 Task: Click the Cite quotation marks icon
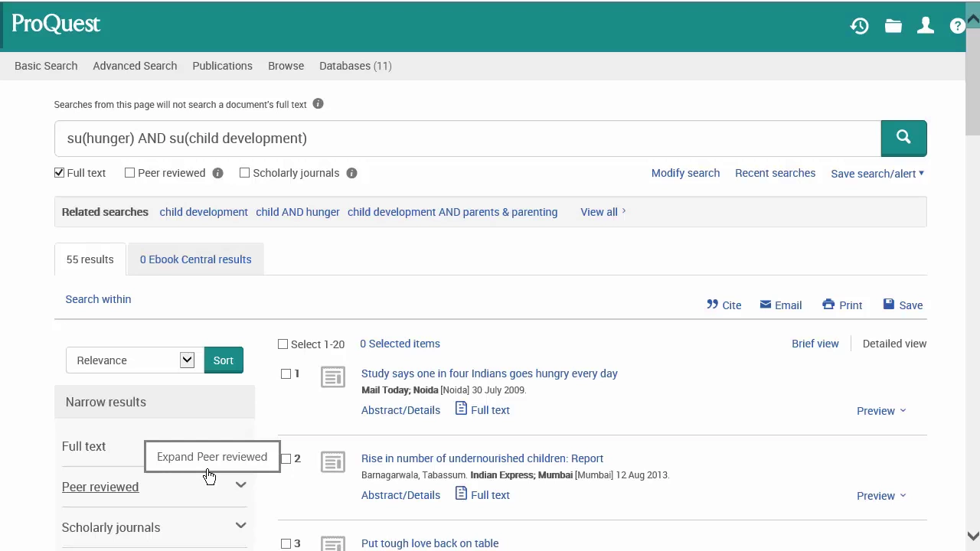(712, 305)
